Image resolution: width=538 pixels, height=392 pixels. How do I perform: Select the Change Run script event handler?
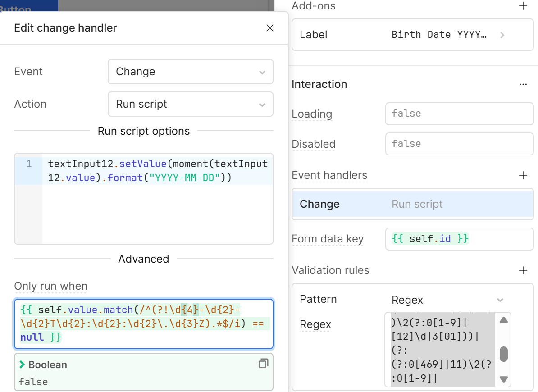click(412, 204)
